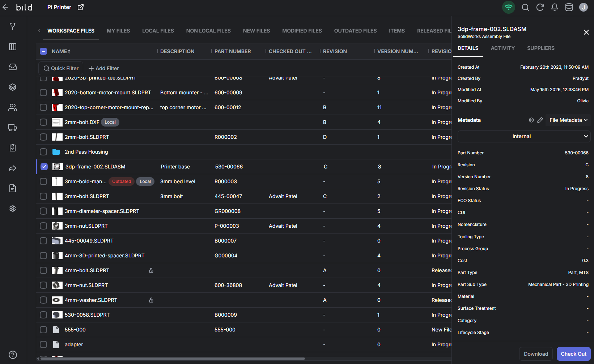
Task: Click Add Filter button
Action: tap(104, 68)
